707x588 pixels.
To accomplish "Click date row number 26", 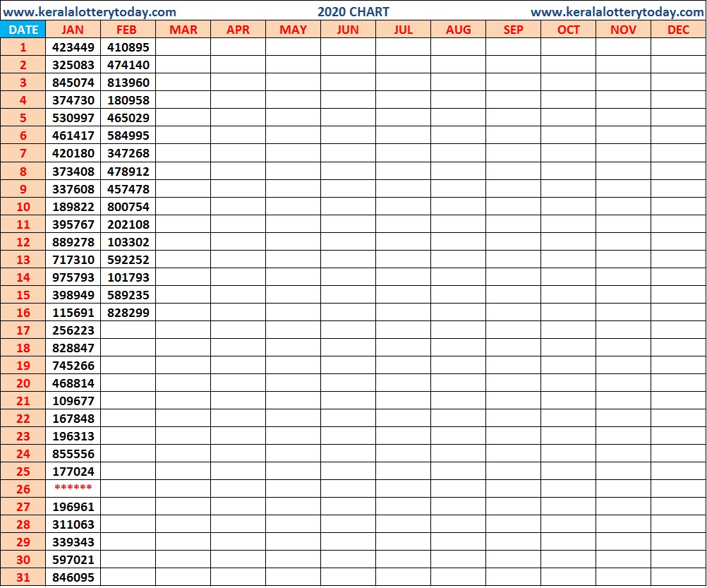I will click(23, 489).
